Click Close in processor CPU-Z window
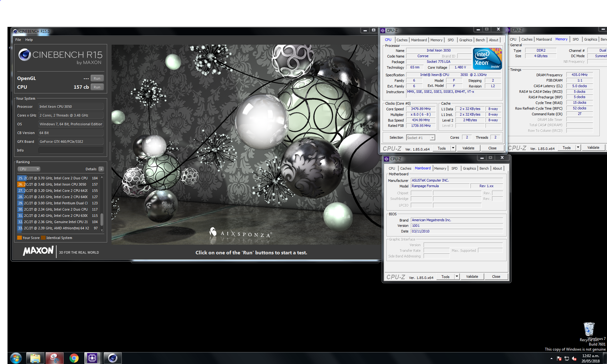Viewport: 607px width, 364px height. (x=492, y=148)
